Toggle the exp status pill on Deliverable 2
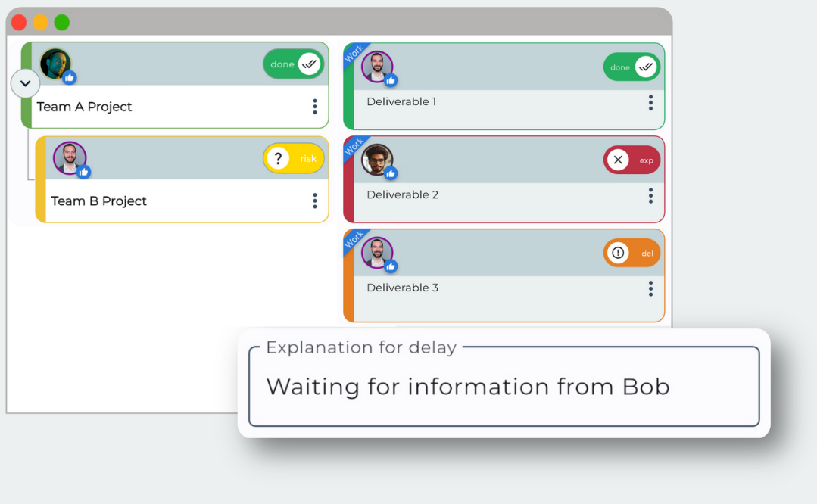 pos(631,160)
